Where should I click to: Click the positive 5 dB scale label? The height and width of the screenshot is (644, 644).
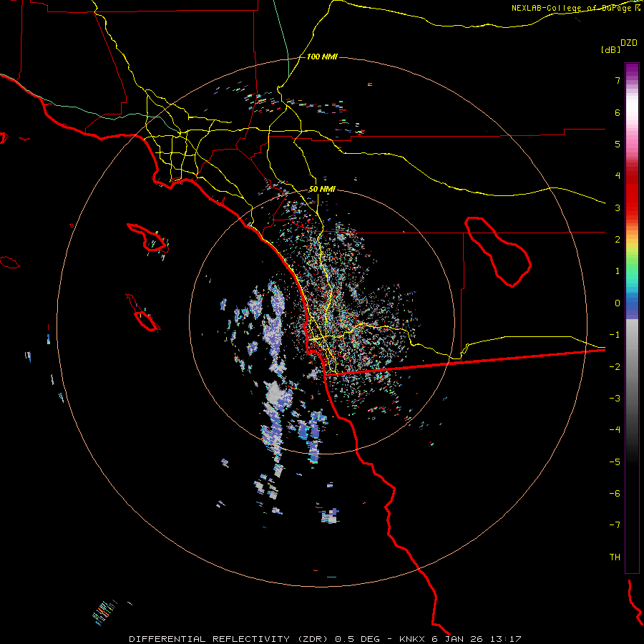tap(618, 144)
